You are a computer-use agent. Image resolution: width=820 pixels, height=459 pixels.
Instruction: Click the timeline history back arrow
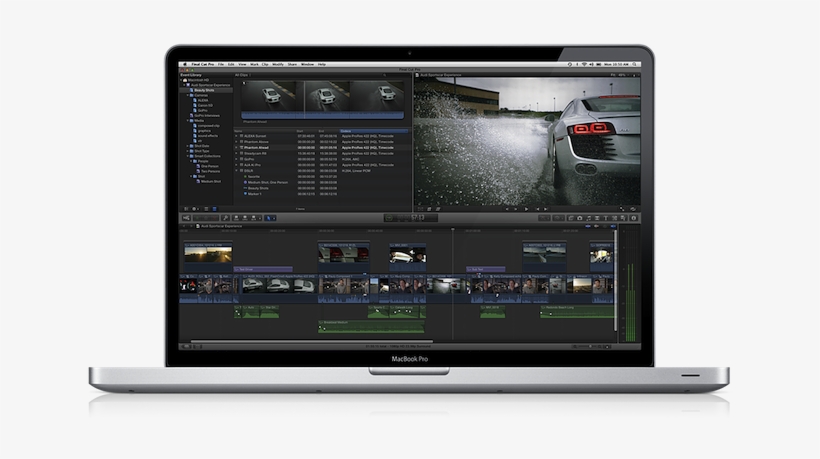coord(184,226)
